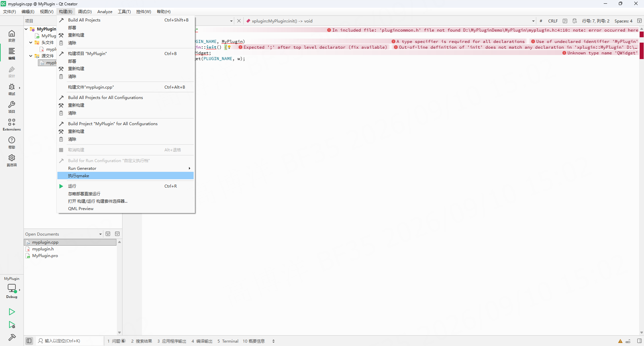Collapse the MyPlugin project tree node
The height and width of the screenshot is (346, 644).
(26, 29)
